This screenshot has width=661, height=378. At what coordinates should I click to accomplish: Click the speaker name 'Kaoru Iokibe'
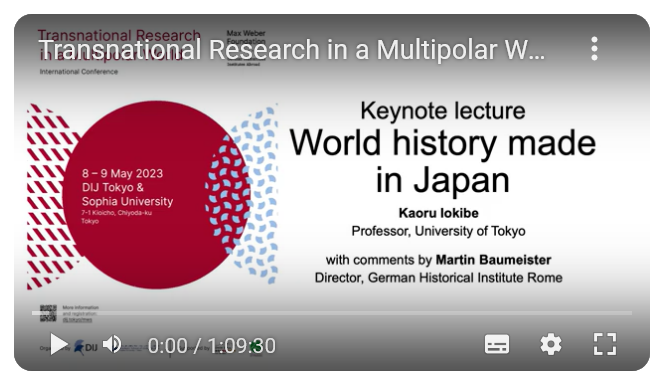point(438,213)
